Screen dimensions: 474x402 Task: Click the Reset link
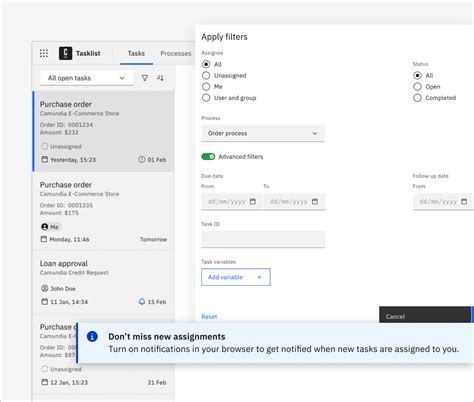point(209,317)
